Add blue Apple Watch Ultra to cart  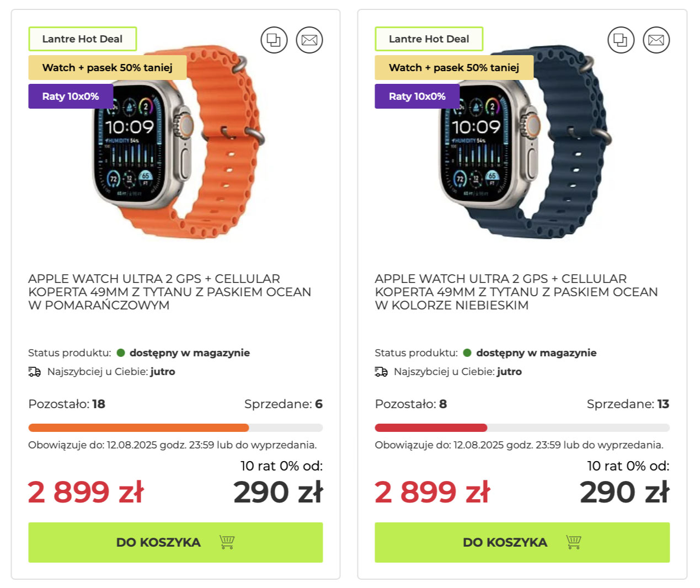(x=522, y=542)
